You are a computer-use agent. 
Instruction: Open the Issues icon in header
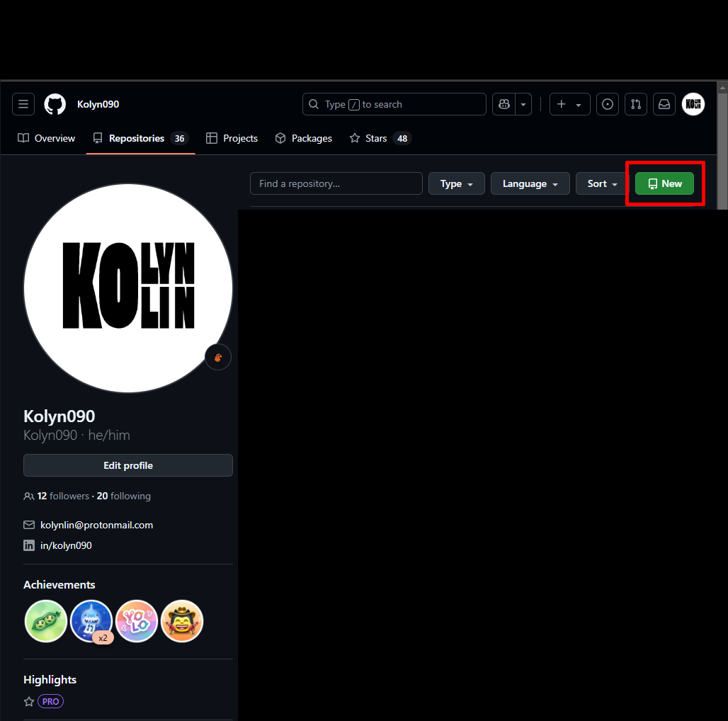607,104
